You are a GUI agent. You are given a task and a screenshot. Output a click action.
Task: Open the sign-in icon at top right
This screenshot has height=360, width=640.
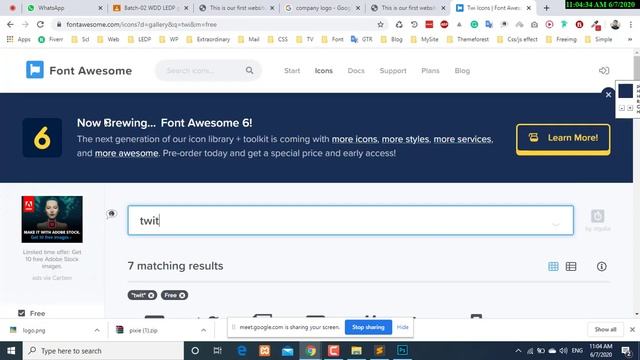(x=604, y=71)
